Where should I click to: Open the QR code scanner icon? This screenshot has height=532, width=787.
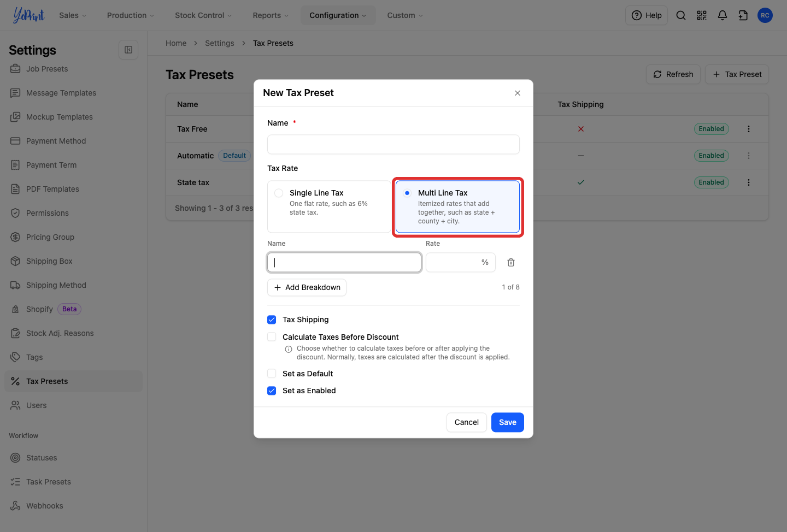[702, 15]
